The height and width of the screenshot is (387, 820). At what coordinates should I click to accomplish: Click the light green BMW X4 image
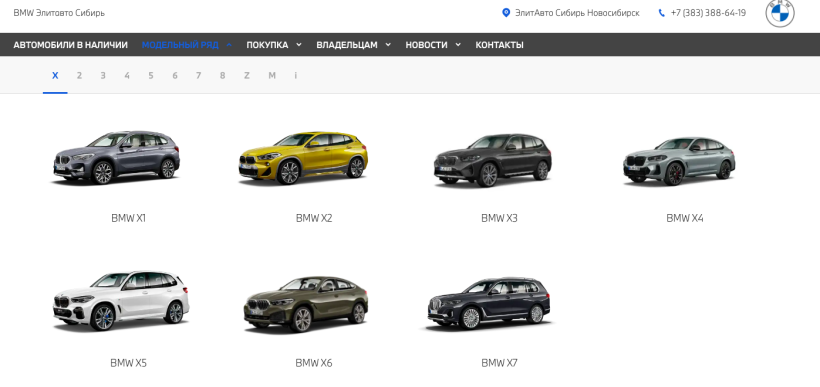click(x=679, y=161)
